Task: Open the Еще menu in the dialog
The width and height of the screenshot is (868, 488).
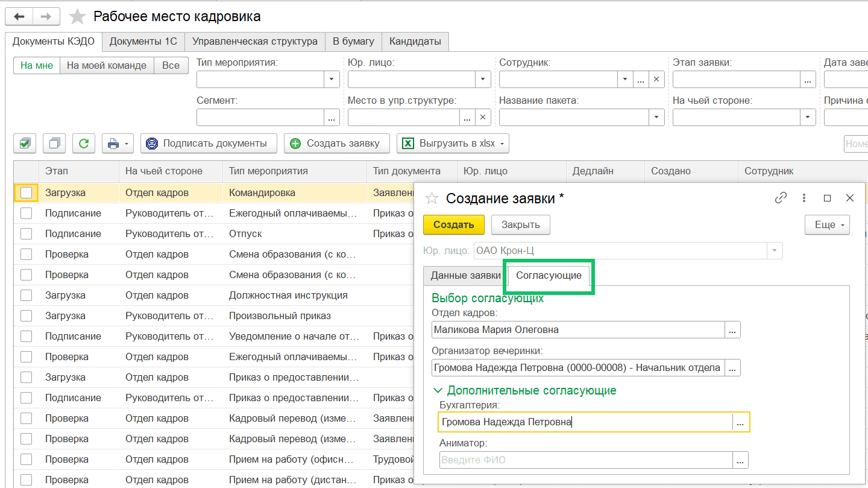Action: pyautogui.click(x=827, y=224)
